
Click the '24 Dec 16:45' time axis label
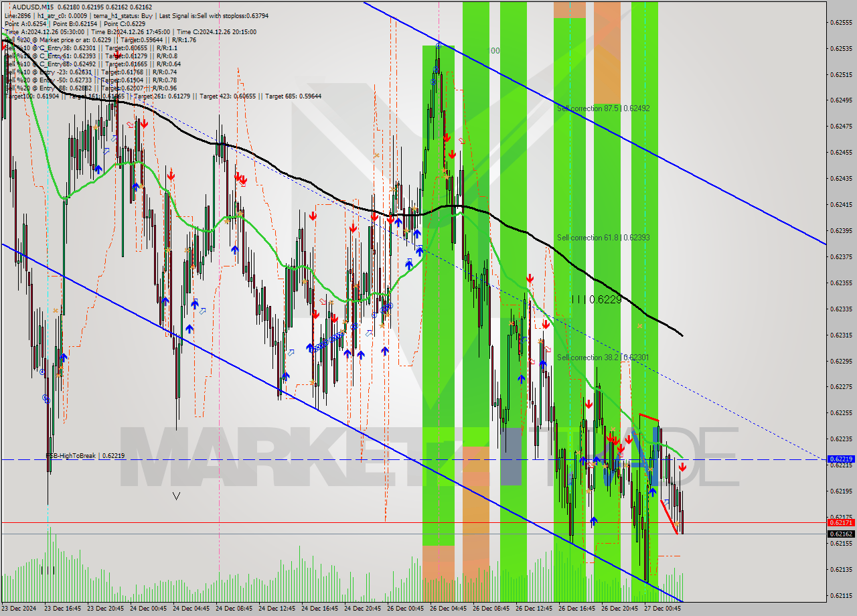click(320, 609)
